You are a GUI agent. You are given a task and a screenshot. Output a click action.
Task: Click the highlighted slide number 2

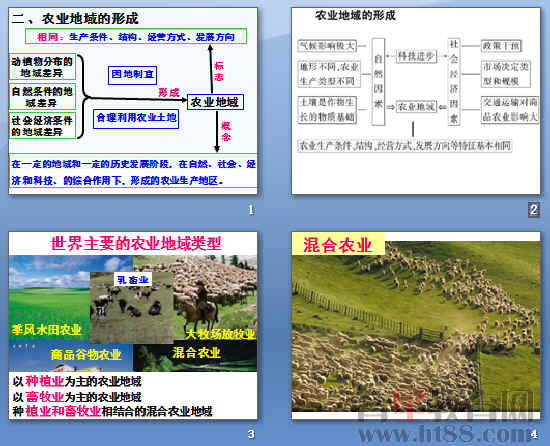click(x=534, y=210)
